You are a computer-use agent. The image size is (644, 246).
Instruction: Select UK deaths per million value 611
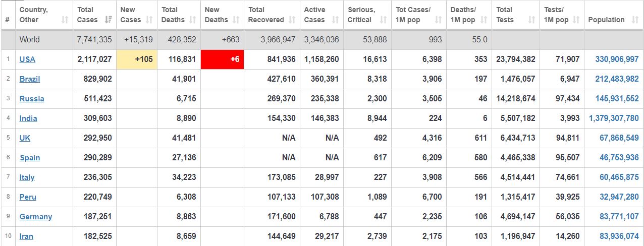[x=481, y=138]
